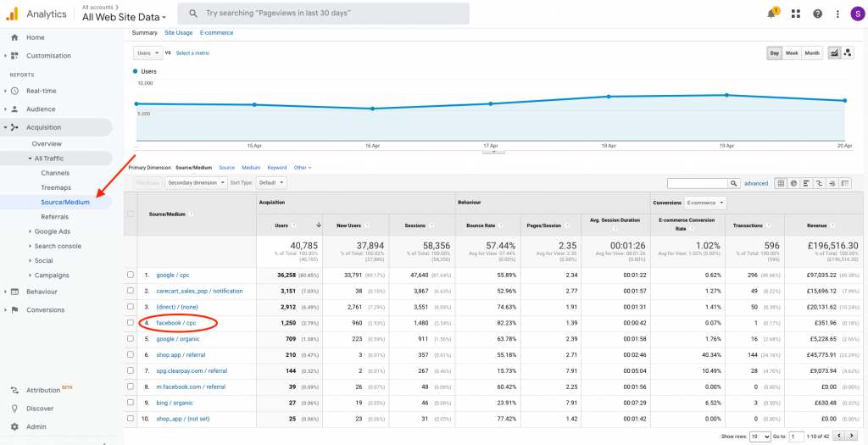Open Referrals report in sidebar
Screen dimensions: 868x445
coord(55,216)
